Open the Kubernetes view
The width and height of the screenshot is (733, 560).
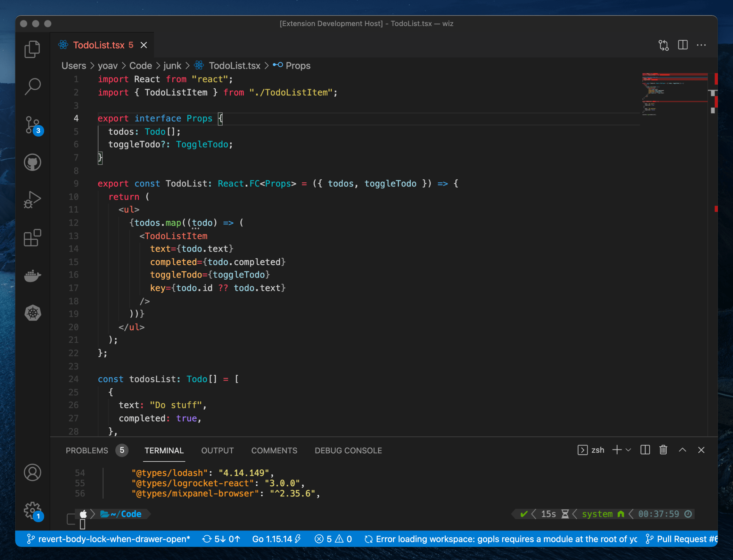point(32,313)
